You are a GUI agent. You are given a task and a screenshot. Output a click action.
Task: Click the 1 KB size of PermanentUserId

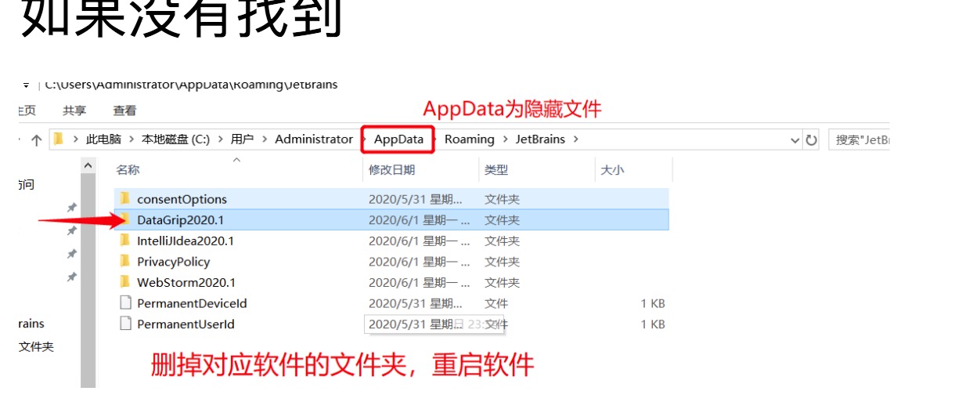[x=653, y=324]
